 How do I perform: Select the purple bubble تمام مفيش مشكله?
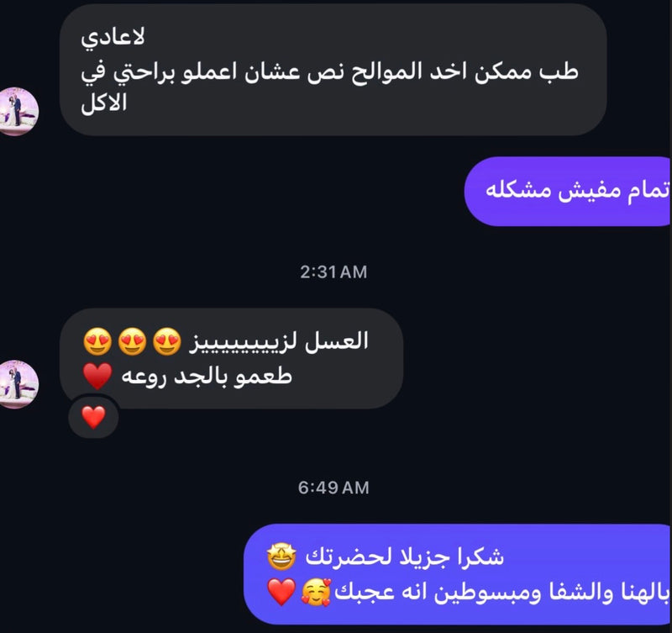pos(568,192)
